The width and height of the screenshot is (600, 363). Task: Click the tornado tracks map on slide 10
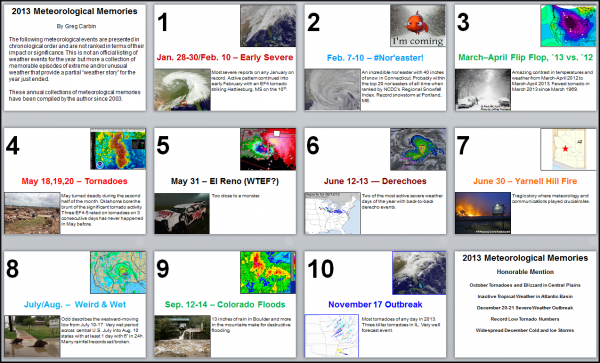331,335
